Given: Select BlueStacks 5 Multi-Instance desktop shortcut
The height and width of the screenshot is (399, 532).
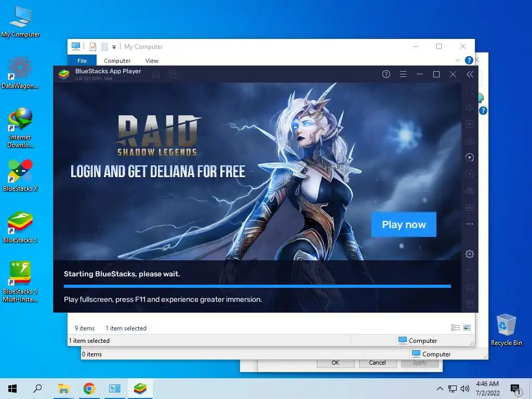Looking at the screenshot, I should pos(20,282).
